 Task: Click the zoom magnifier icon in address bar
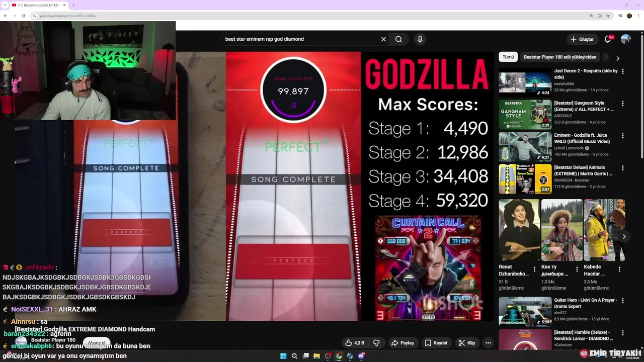point(591,16)
